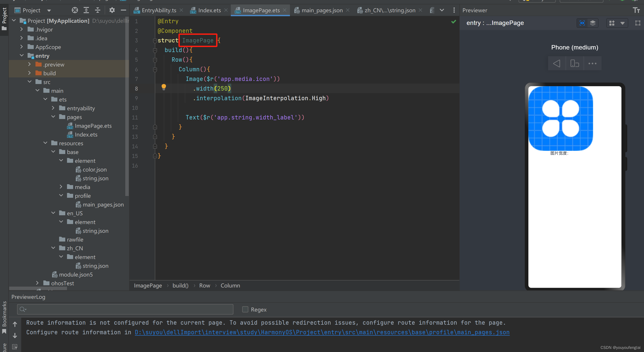The image size is (644, 352).
Task: Click ImagePage in the breadcrumb bar
Action: click(148, 285)
